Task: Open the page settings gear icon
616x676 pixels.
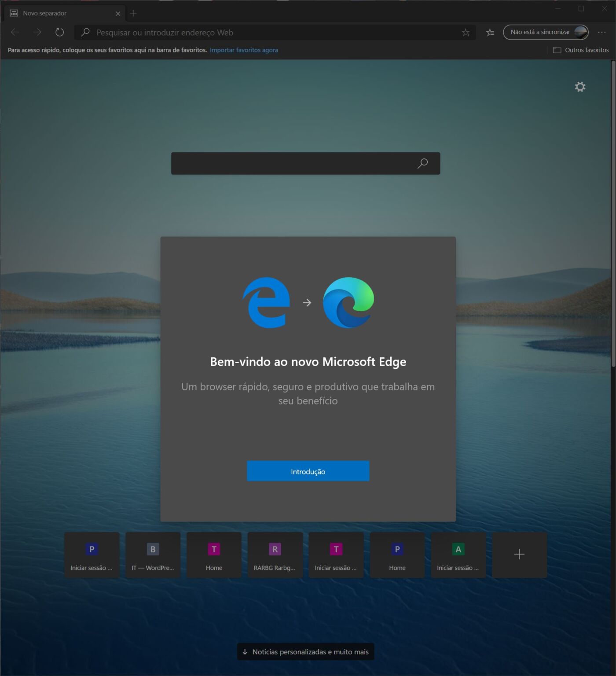Action: (x=580, y=87)
